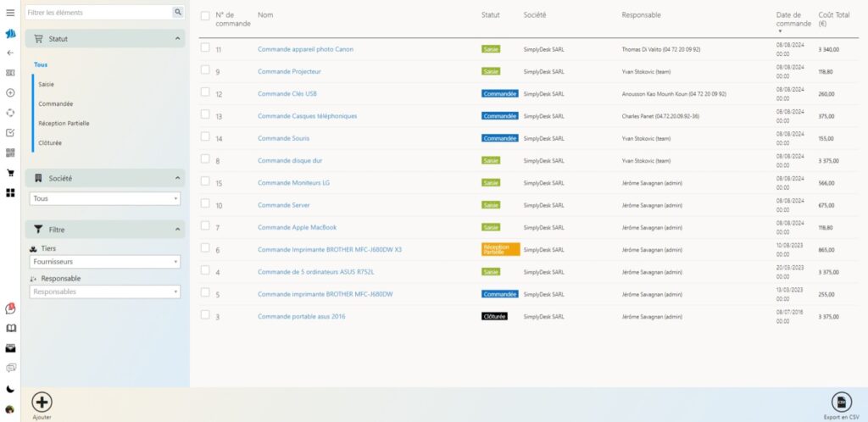Sort by the Nom column header
868x422 pixels.
265,15
